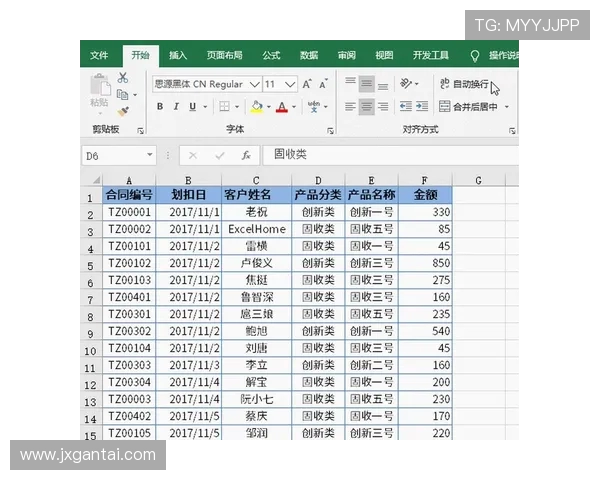The height and width of the screenshot is (480, 600).
Task: Click the 自动换行 wrap text button
Action: [464, 85]
